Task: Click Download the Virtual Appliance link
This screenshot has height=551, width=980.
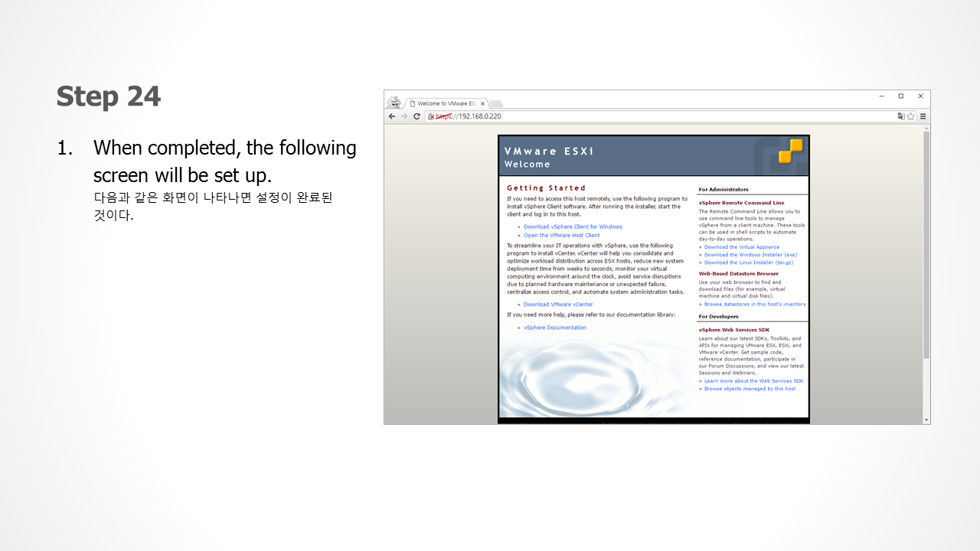Action: coord(742,247)
